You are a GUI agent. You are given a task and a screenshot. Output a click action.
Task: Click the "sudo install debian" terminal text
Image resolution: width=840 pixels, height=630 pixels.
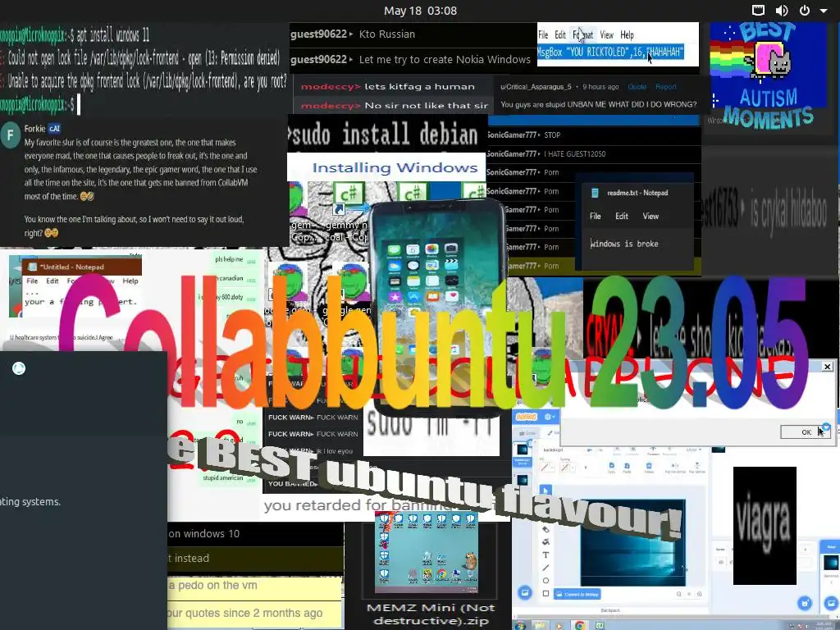click(382, 134)
